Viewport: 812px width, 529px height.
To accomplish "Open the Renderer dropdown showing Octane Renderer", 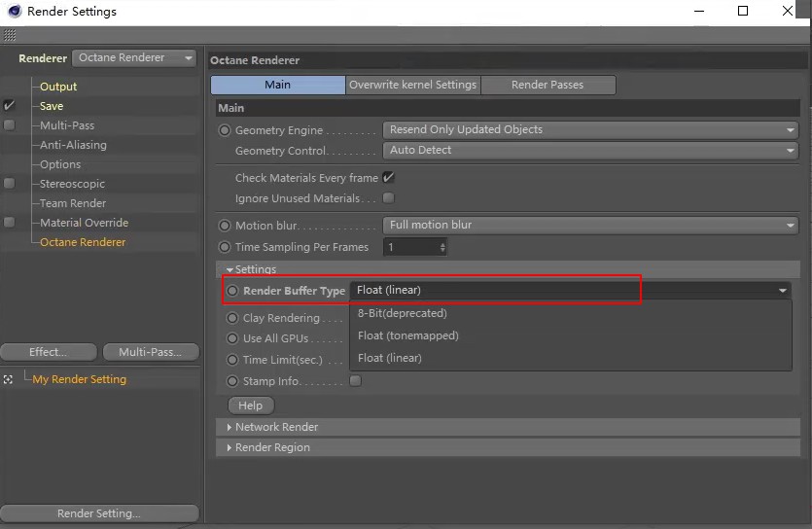I will coord(133,58).
